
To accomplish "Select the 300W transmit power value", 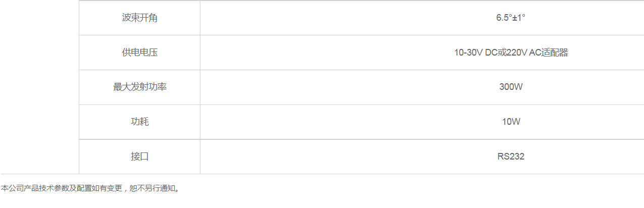I will 511,87.
